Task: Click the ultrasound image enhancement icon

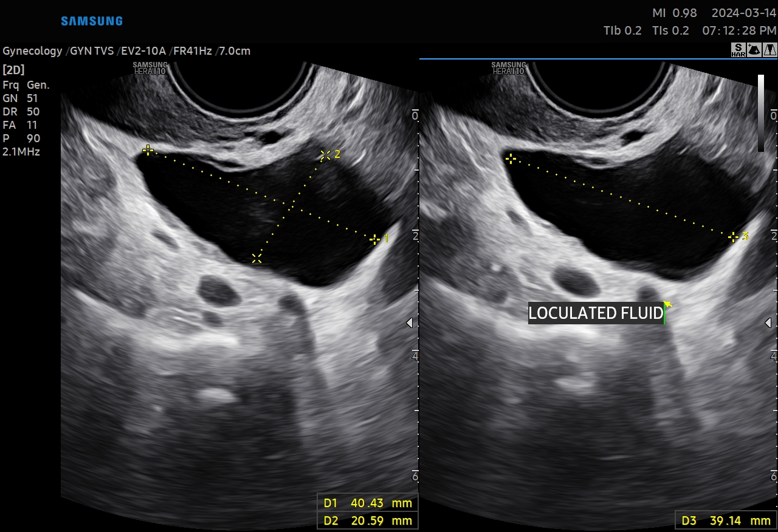Action: coord(754,50)
